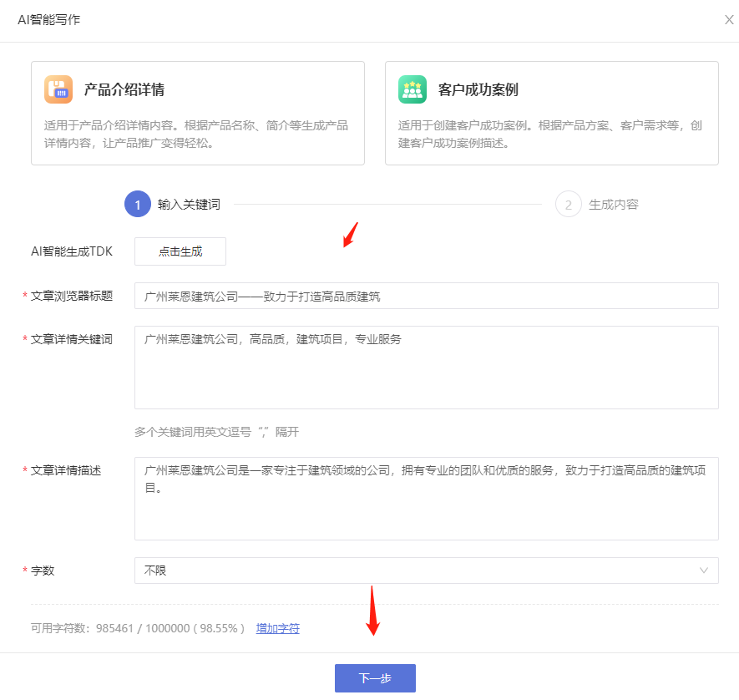
Task: Click the step 2 circle indicator
Action: point(568,204)
